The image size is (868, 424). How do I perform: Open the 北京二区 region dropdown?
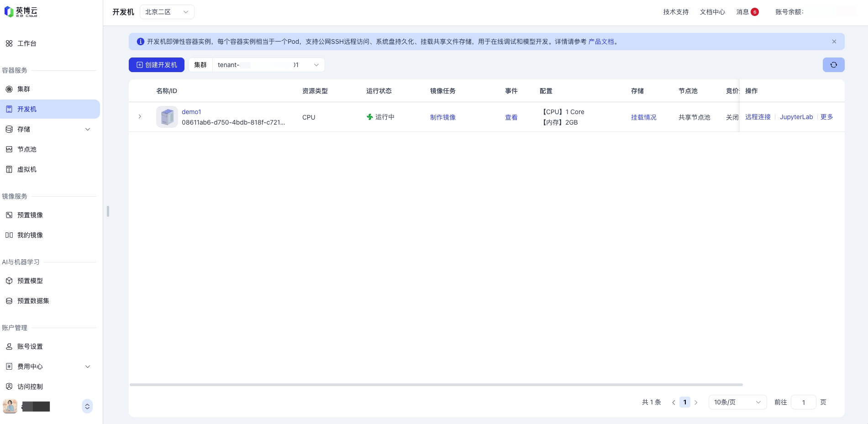coord(167,12)
